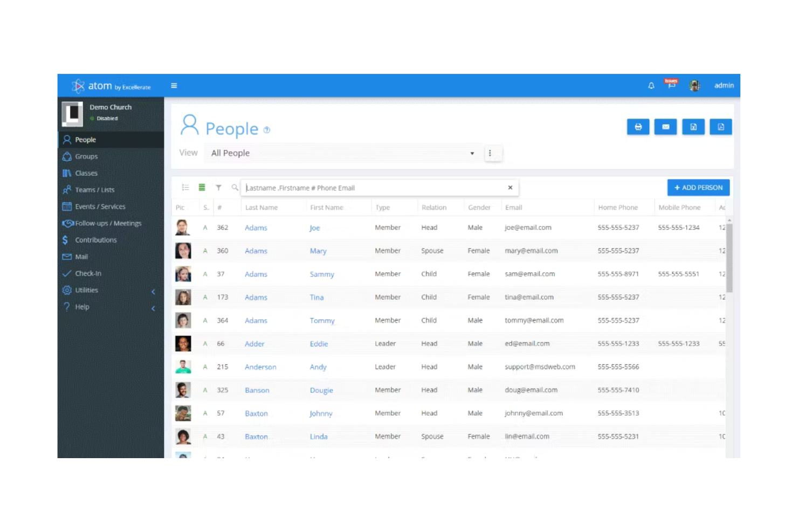The height and width of the screenshot is (532, 798).
Task: Sort by the Home Phone column
Action: click(618, 208)
